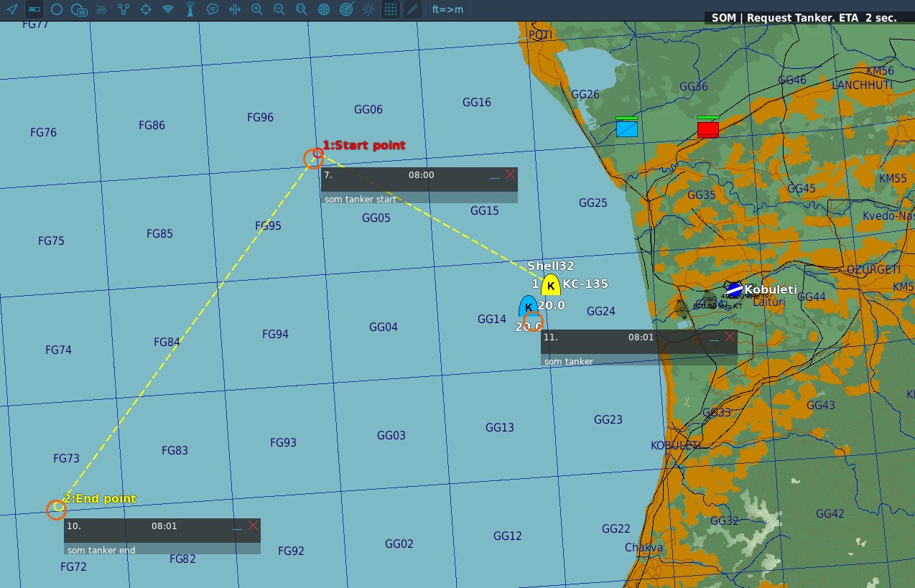Image resolution: width=915 pixels, height=588 pixels.
Task: Open the globe map icon
Action: click(324, 10)
